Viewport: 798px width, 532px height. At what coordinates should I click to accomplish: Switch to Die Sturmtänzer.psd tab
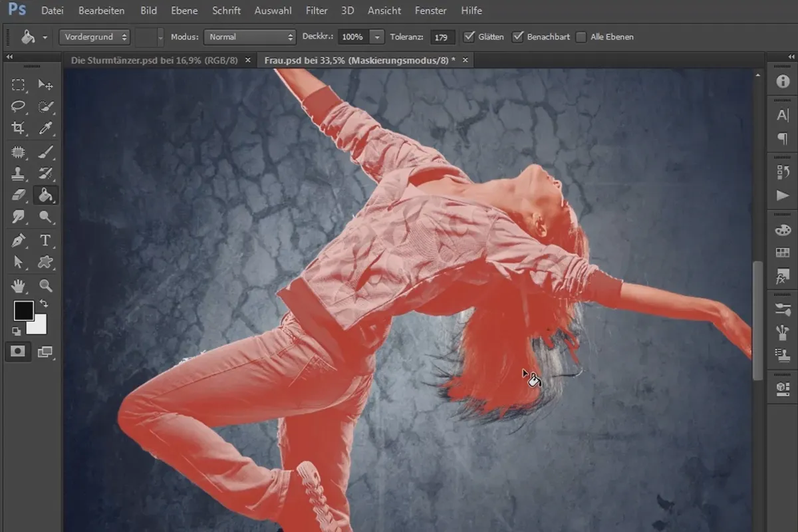point(154,60)
